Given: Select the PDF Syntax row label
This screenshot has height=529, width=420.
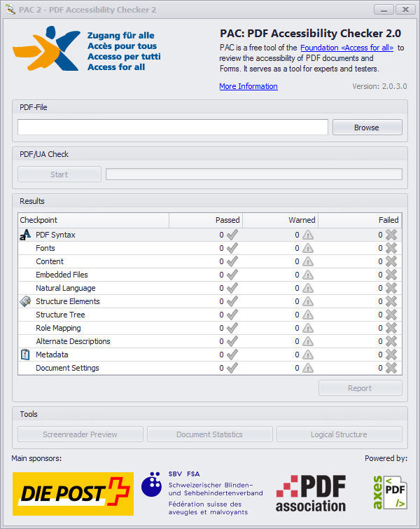Looking at the screenshot, I should [x=55, y=235].
